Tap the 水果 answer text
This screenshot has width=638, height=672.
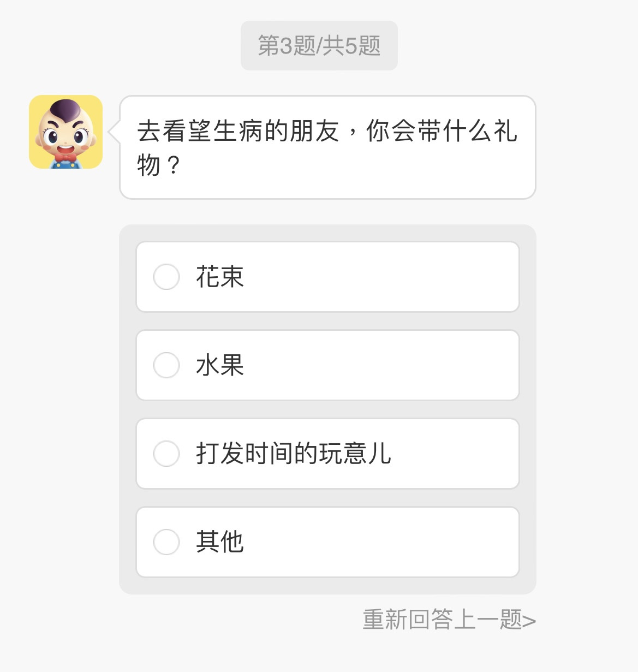[x=219, y=365]
